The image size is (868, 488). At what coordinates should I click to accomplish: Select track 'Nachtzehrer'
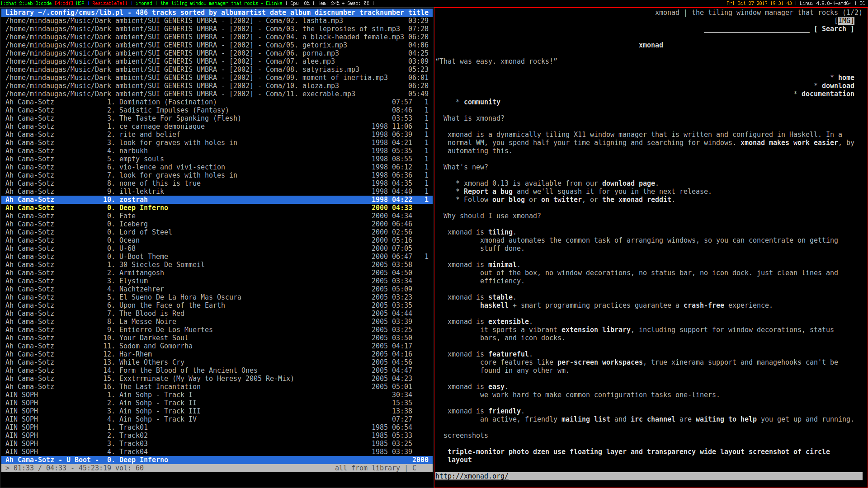(217, 289)
